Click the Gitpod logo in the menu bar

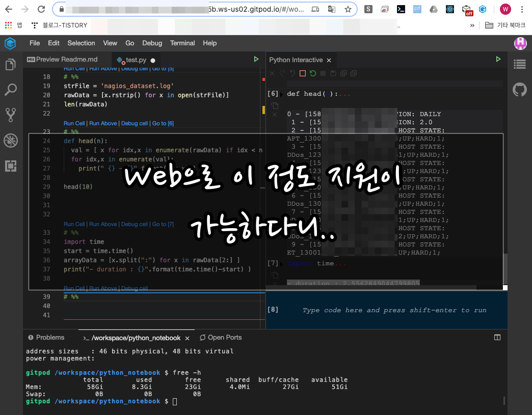[x=10, y=43]
